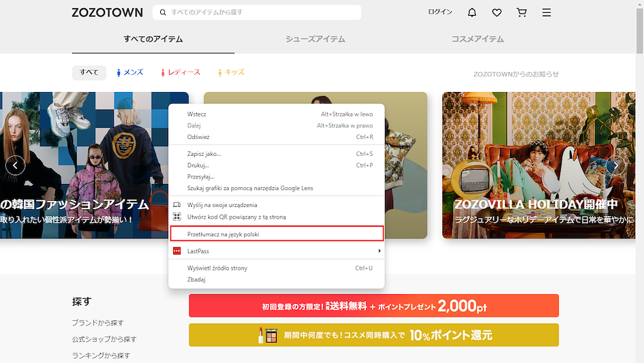Image resolution: width=644 pixels, height=363 pixels.
Task: Open favorites heart icon
Action: pyautogui.click(x=497, y=12)
